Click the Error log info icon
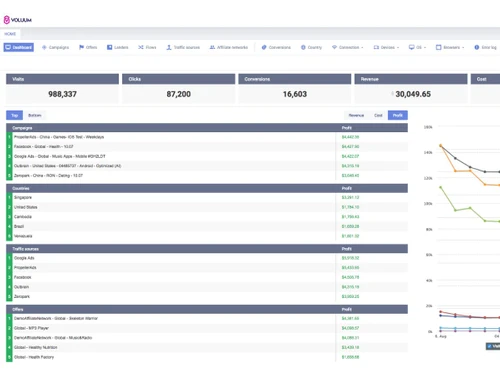This screenshot has width=500, height=375. [x=477, y=47]
